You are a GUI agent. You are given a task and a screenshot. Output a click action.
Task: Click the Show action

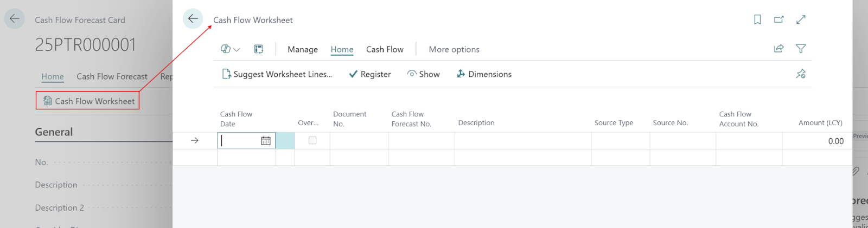tap(423, 74)
